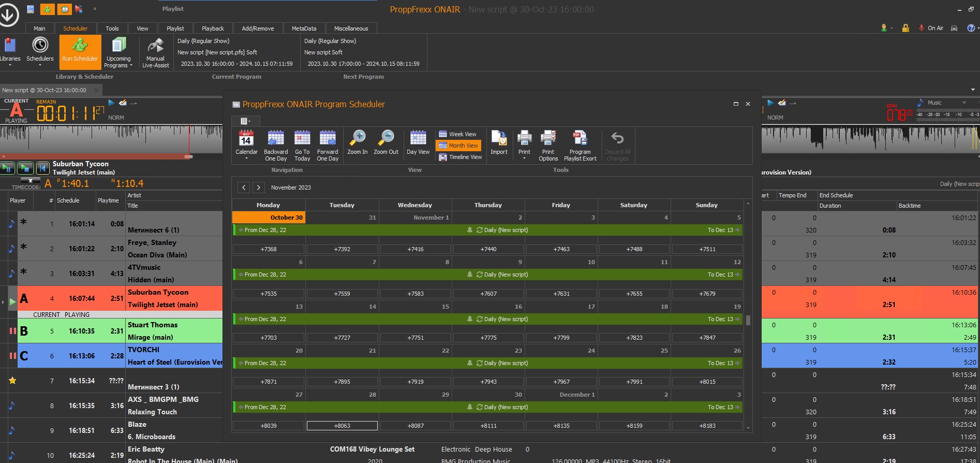
Task: Click the +8063 entry on Tuesday 28
Action: click(x=342, y=426)
